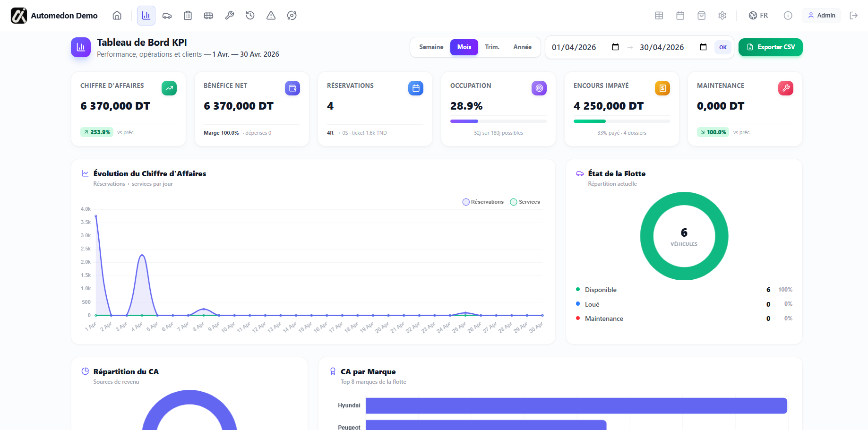Click the Occupation target icon
The width and height of the screenshot is (868, 430).
point(539,88)
